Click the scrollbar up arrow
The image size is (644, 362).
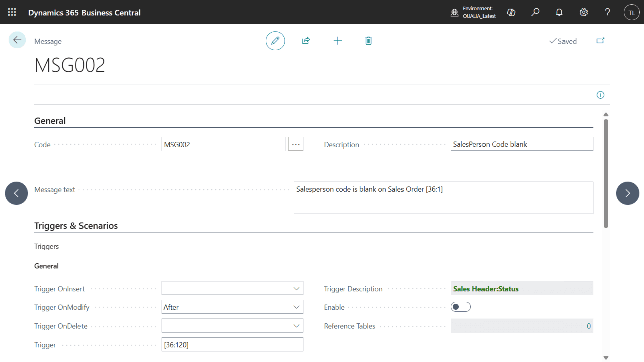click(606, 115)
